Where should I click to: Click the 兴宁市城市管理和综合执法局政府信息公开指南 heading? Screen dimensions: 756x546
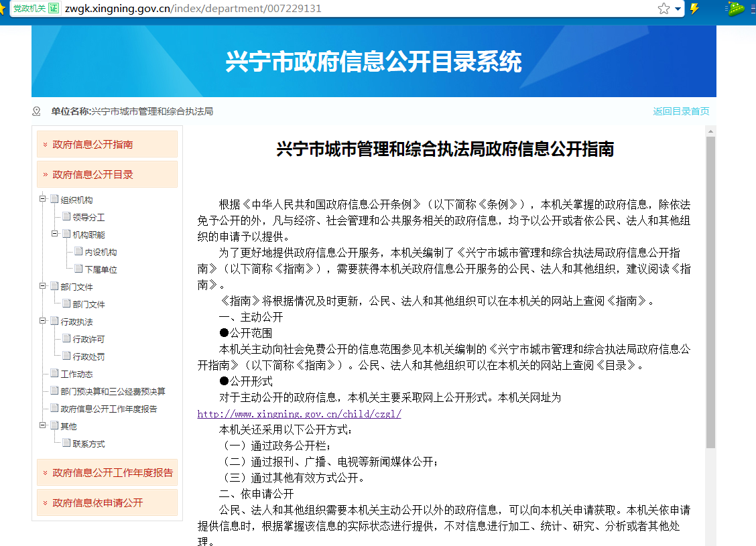point(445,149)
